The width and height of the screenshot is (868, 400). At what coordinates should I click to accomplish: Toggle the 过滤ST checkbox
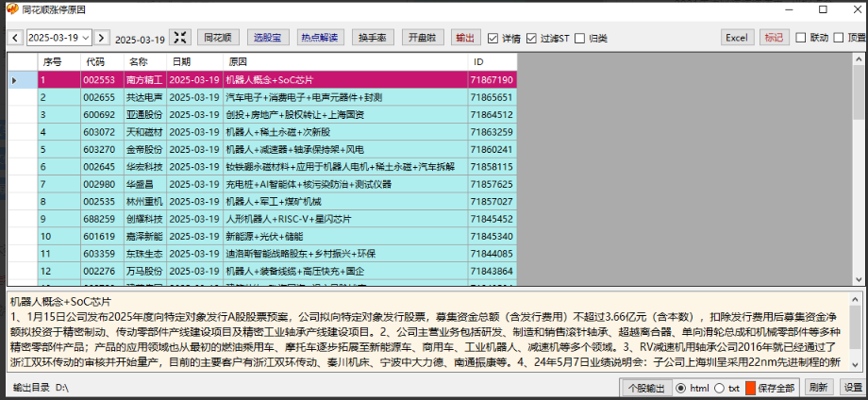[531, 39]
